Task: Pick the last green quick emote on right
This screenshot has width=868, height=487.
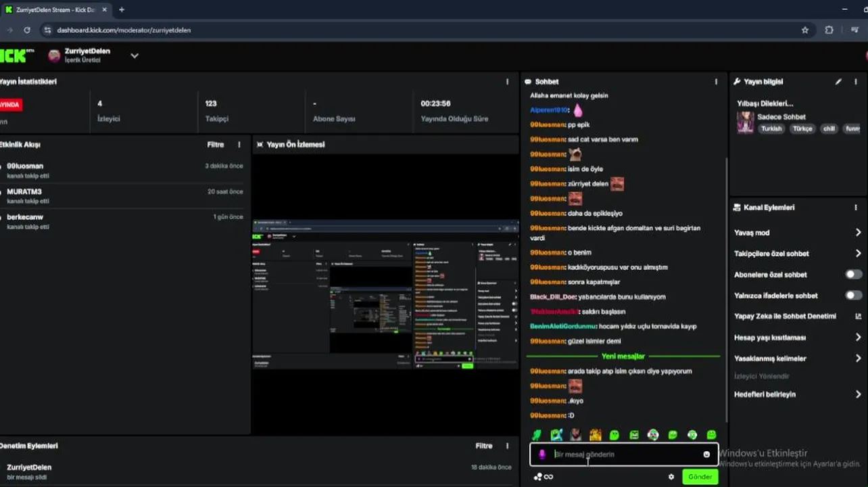Action: [711, 435]
